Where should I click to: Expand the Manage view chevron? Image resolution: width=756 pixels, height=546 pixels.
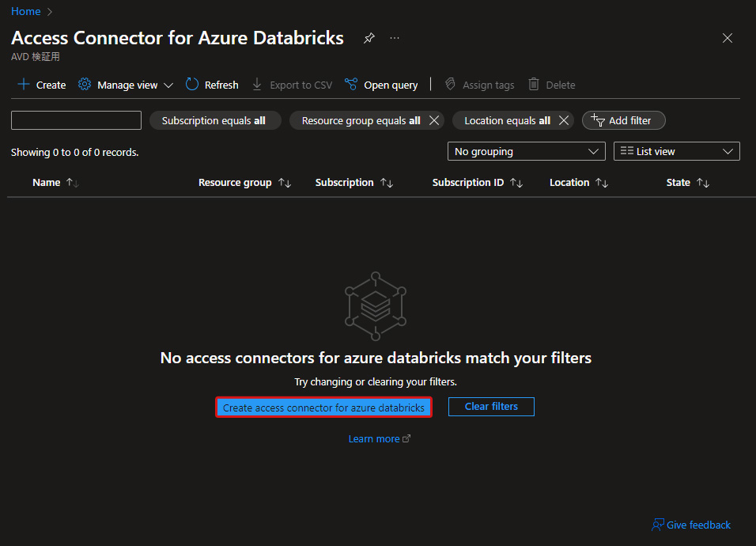tap(168, 85)
